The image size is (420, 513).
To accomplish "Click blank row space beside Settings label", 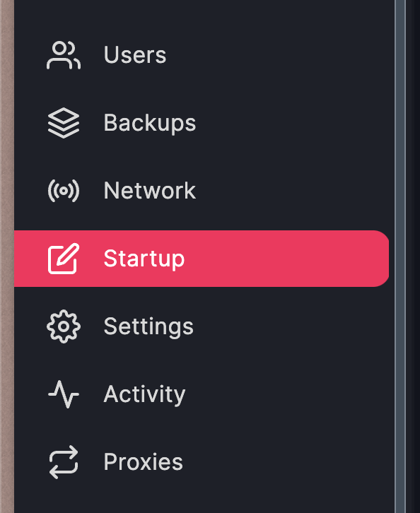I will (291, 326).
